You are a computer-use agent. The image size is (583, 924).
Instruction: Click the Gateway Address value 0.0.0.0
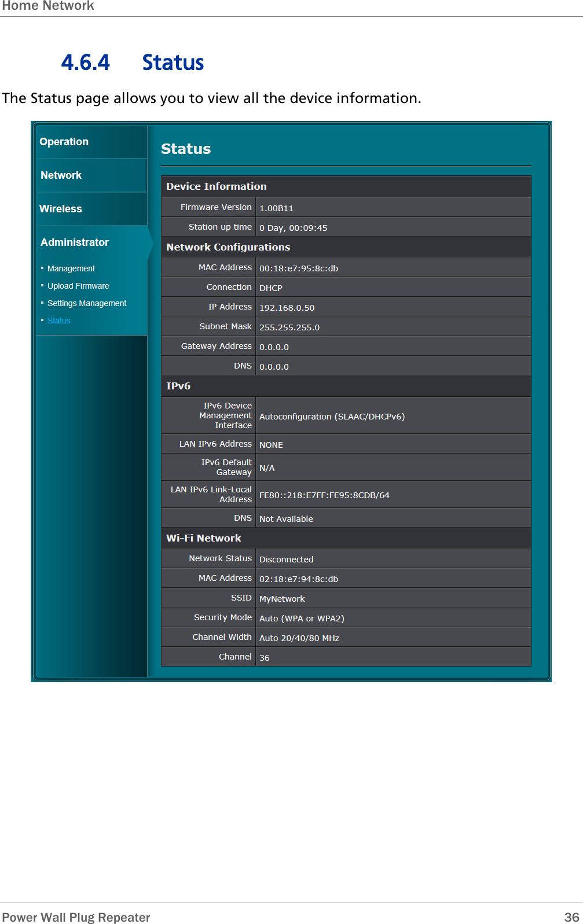click(x=274, y=347)
